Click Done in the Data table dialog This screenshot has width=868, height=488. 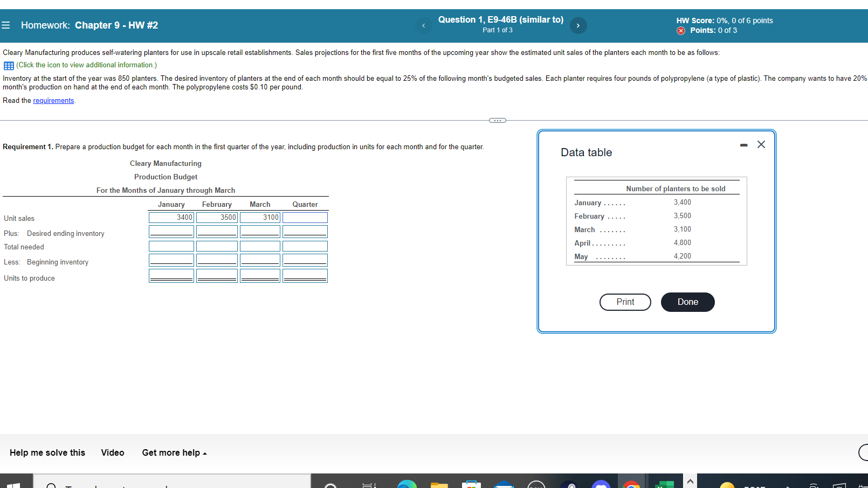688,302
